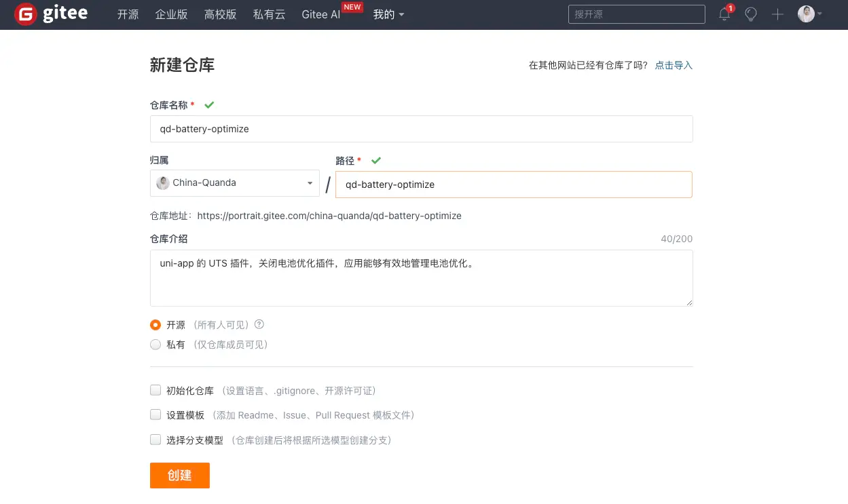Image resolution: width=848 pixels, height=504 pixels.
Task: Open the notifications bell icon
Action: [724, 14]
